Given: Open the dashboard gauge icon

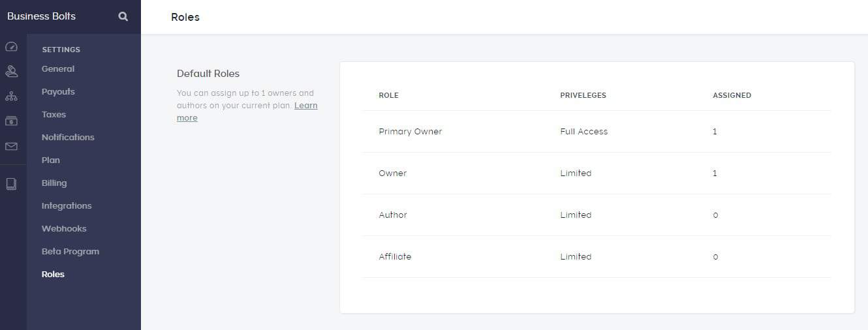Looking at the screenshot, I should 11,47.
